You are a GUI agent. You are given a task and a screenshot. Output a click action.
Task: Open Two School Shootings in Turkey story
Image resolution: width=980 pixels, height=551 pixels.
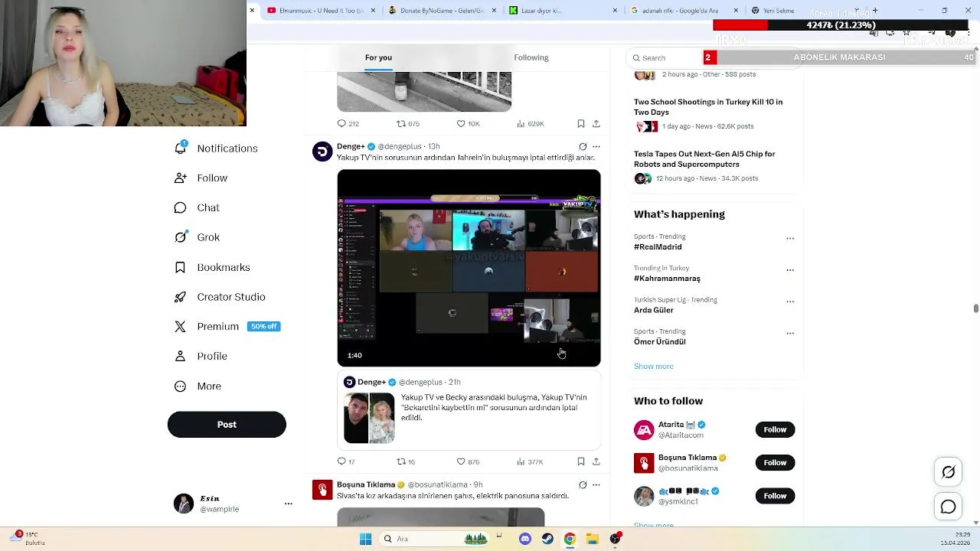click(708, 106)
